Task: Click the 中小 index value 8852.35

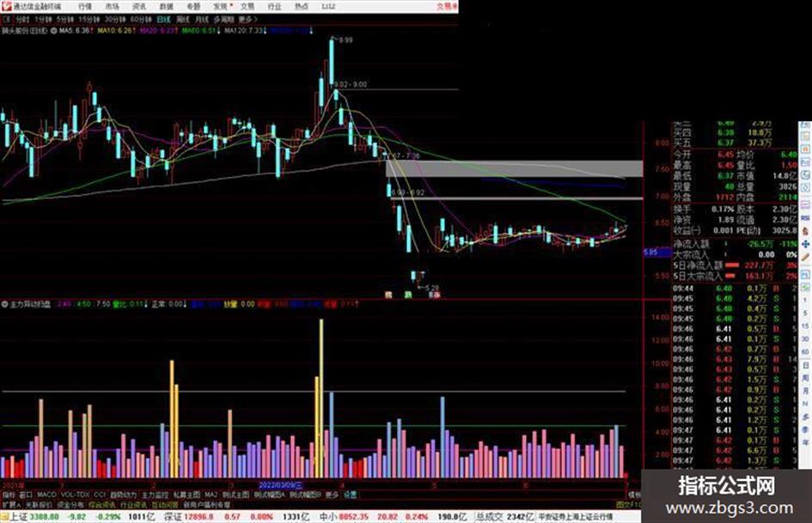Action: (353, 517)
